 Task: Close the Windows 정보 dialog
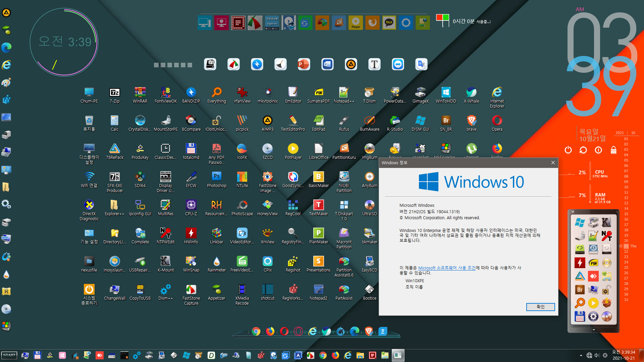tap(553, 163)
